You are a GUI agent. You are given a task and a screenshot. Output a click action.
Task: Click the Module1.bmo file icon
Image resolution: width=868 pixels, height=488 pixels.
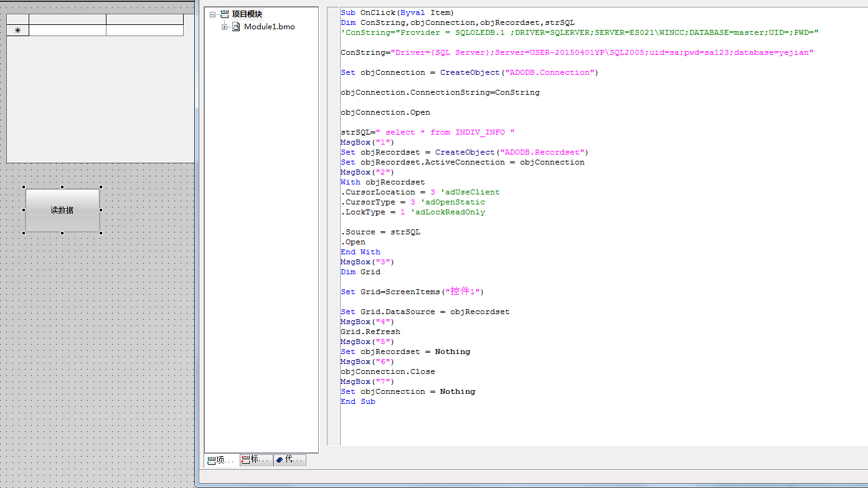pyautogui.click(x=236, y=27)
